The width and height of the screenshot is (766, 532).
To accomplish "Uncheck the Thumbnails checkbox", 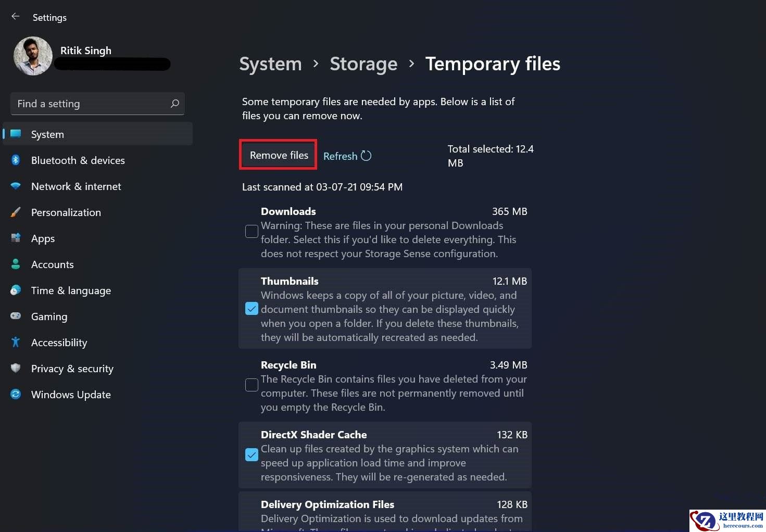I will pyautogui.click(x=252, y=308).
